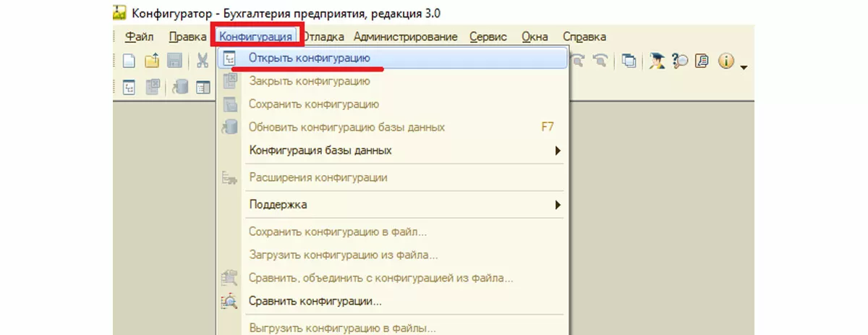
Task: Choose Сохранить конфигурацию в файл entry
Action: click(393, 232)
